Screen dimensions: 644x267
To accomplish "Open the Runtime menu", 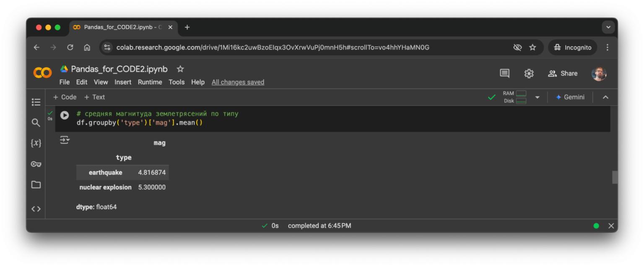I will click(x=150, y=82).
